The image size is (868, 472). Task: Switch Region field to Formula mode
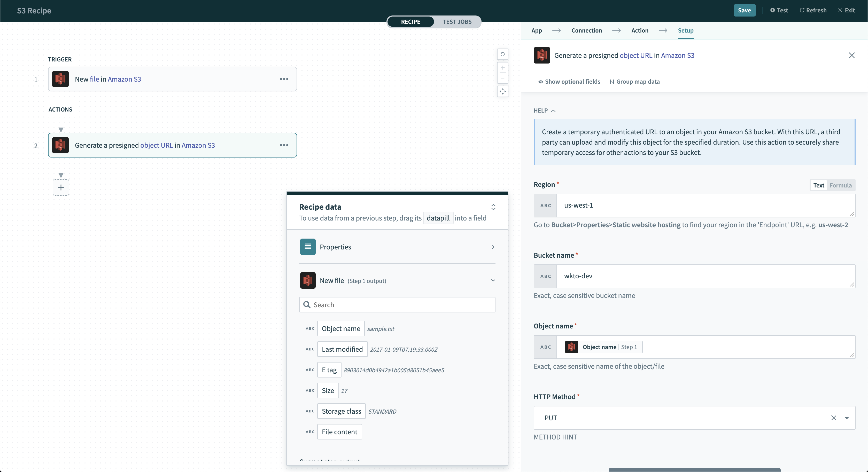[x=840, y=185]
